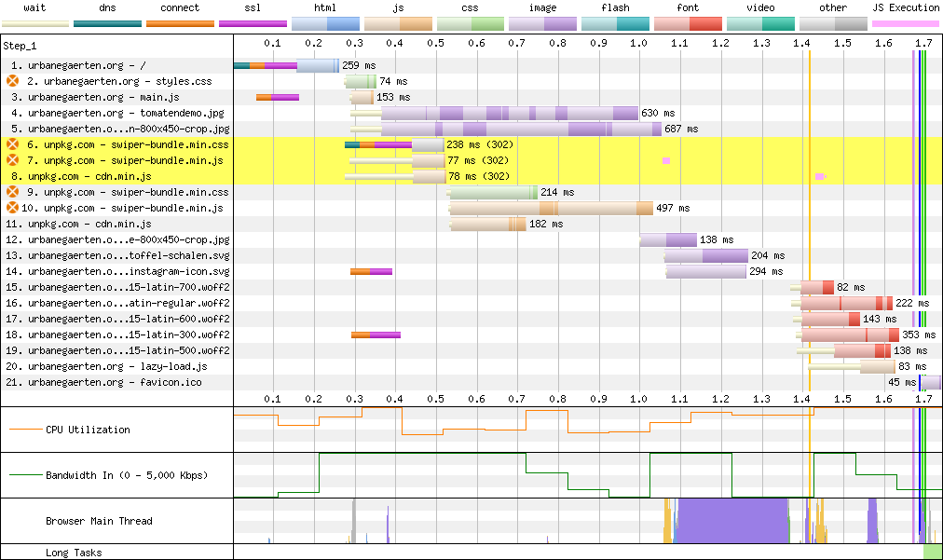Click the Browser Main Thread label
Image resolution: width=943 pixels, height=560 pixels.
tap(99, 521)
